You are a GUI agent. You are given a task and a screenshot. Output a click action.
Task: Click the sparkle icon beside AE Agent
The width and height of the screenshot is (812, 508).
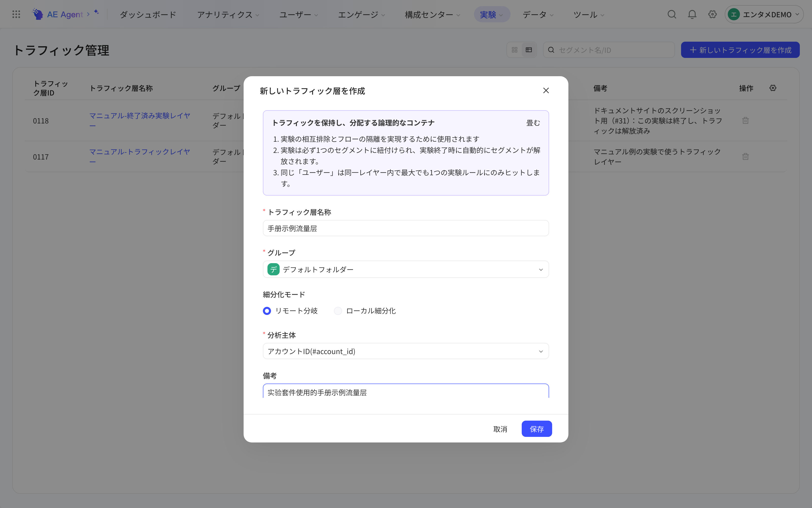[x=96, y=12]
